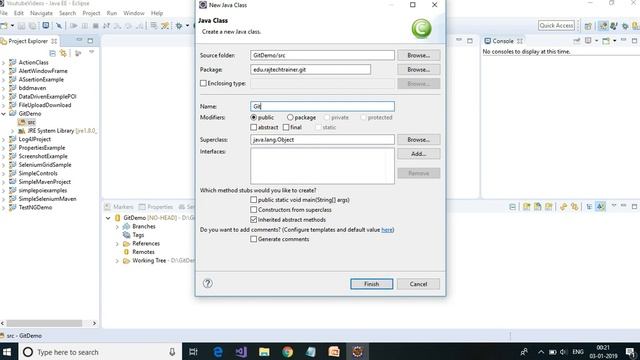Click the Pin Console icon
This screenshot has width=640, height=360.
point(577,41)
